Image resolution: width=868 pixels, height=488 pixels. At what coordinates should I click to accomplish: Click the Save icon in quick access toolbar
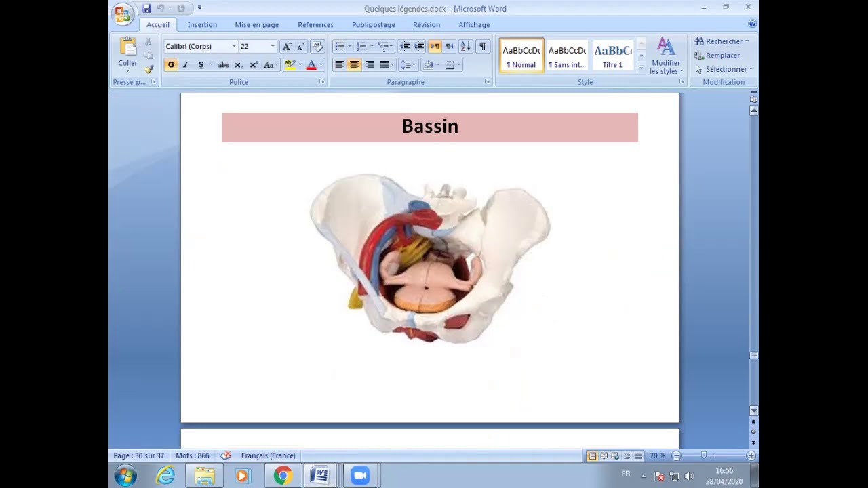click(x=146, y=8)
